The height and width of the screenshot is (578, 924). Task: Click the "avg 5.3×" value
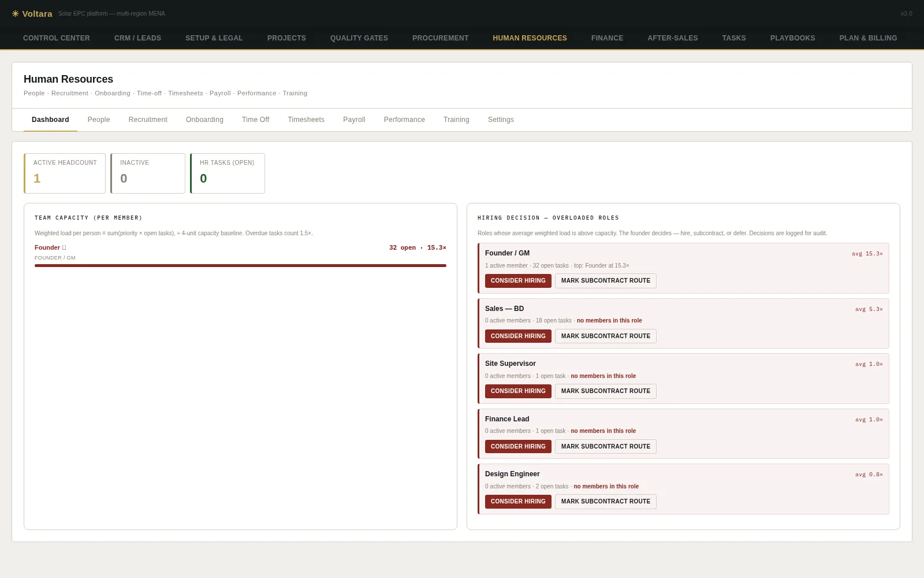click(869, 309)
